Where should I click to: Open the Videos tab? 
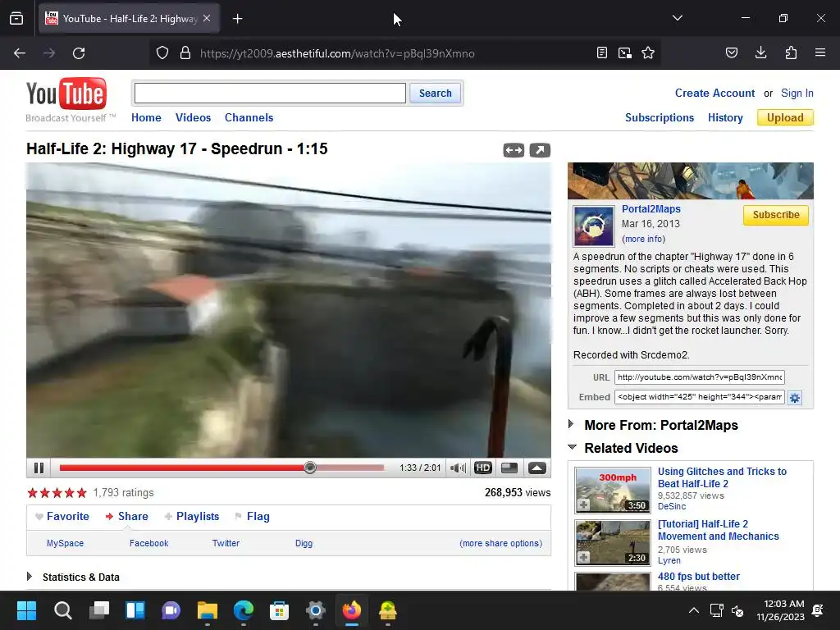point(193,117)
